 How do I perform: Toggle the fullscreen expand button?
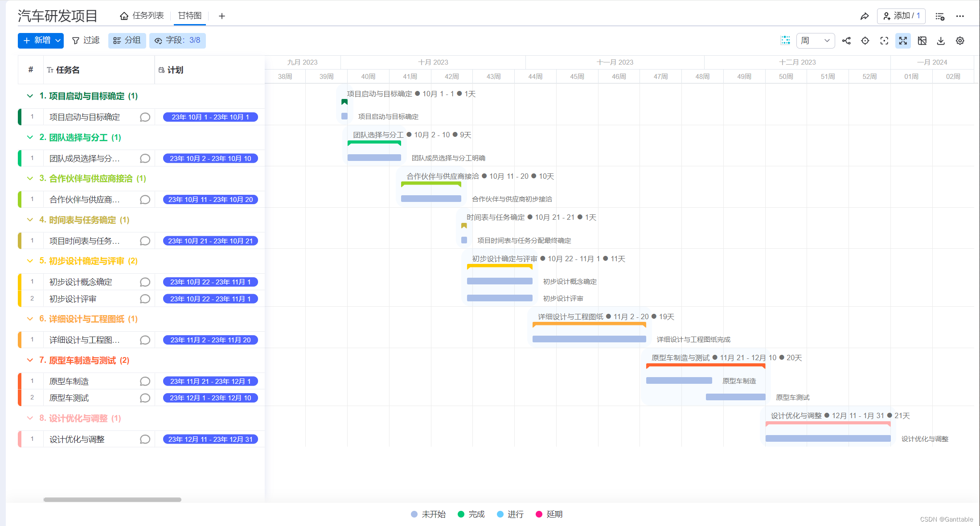(903, 41)
